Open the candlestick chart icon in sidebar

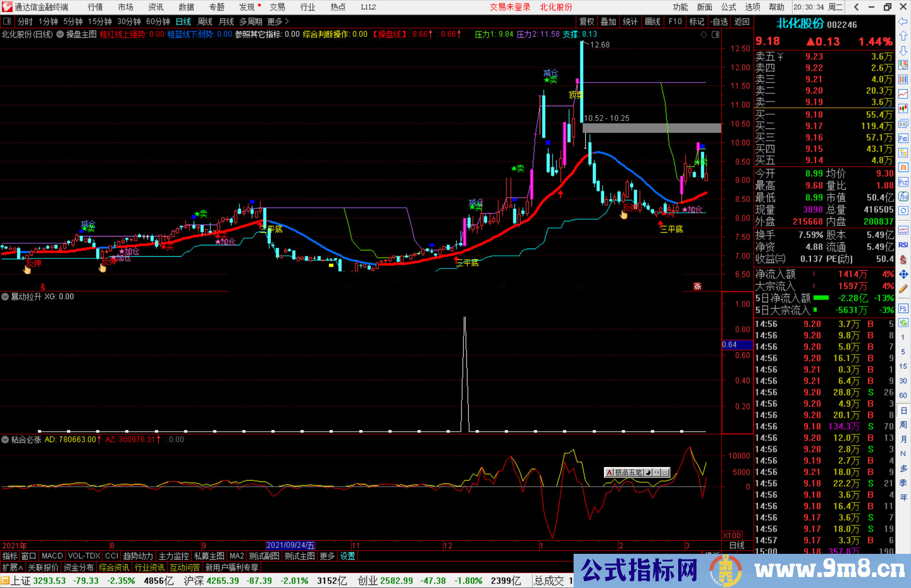coord(903,109)
